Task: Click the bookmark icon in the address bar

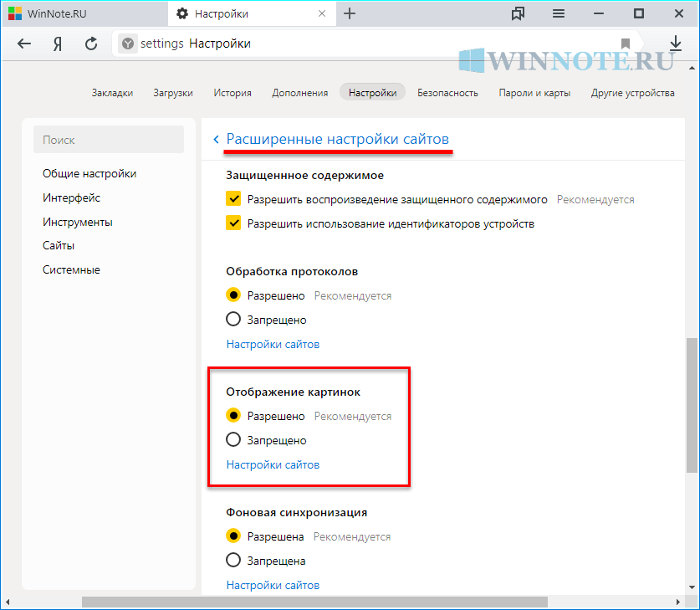Action: (626, 44)
